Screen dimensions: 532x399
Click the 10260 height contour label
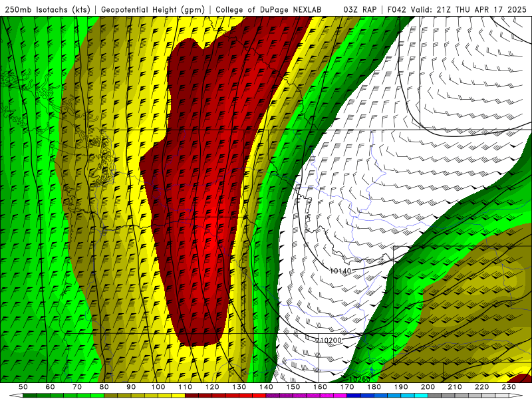[359, 379]
